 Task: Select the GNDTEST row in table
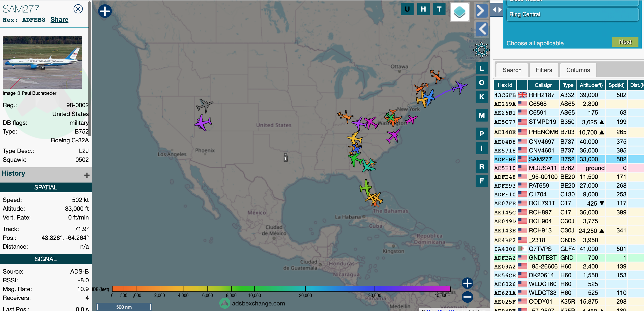[x=569, y=258]
